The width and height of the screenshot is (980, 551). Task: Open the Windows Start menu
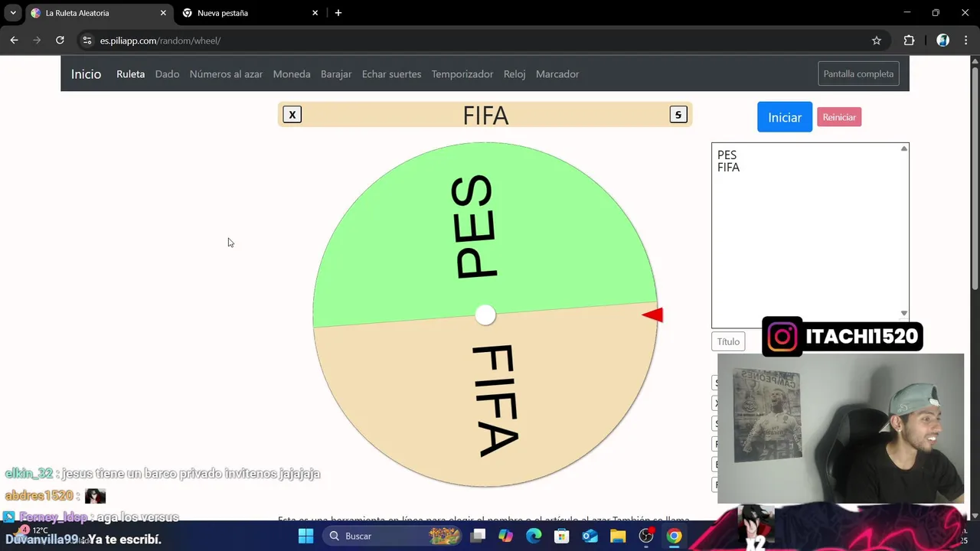(305, 536)
